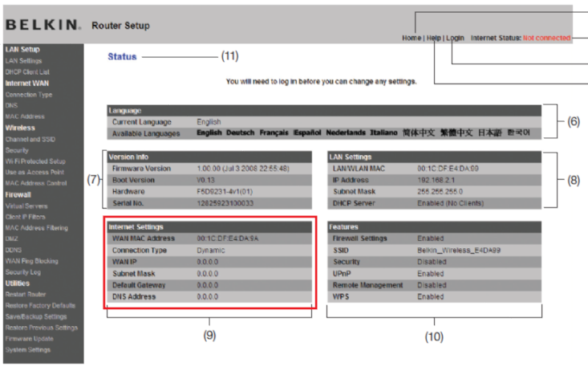Open the Help link in the header
This screenshot has height=367, width=588.
click(x=433, y=38)
